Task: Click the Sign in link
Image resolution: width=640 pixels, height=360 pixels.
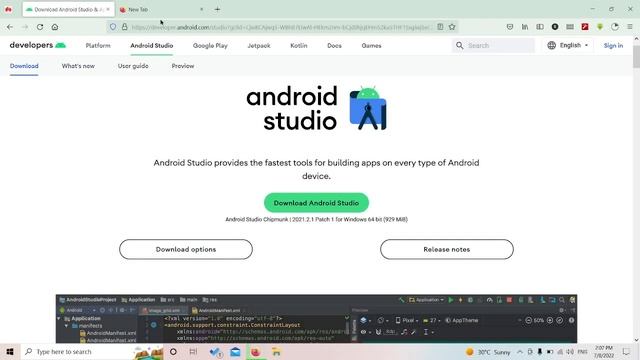Action: [613, 45]
